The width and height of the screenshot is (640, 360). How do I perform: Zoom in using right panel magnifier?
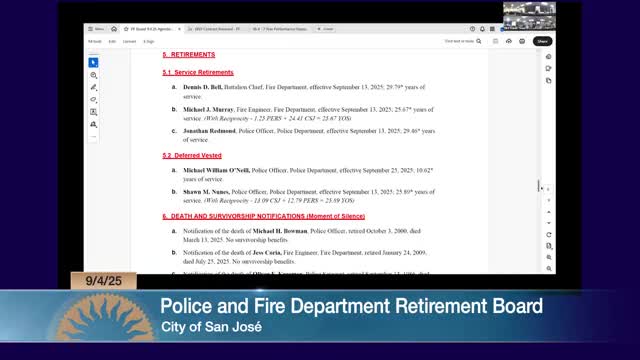point(549,258)
